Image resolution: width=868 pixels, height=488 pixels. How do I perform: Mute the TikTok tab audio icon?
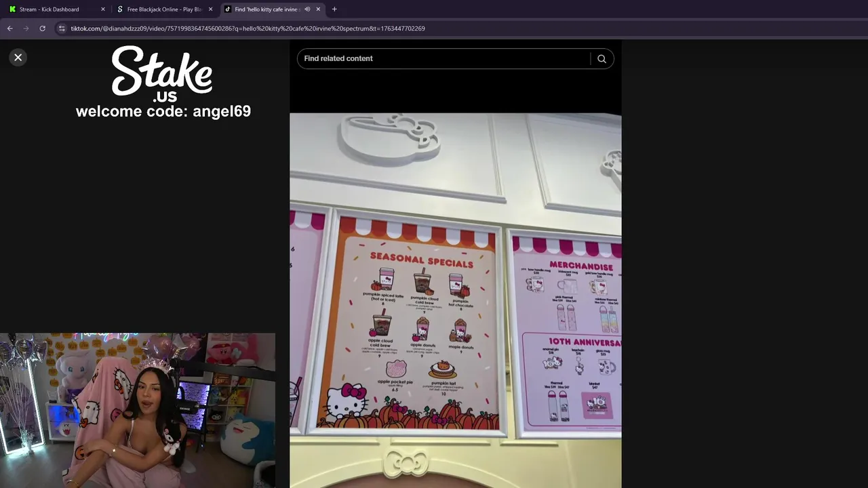307,9
